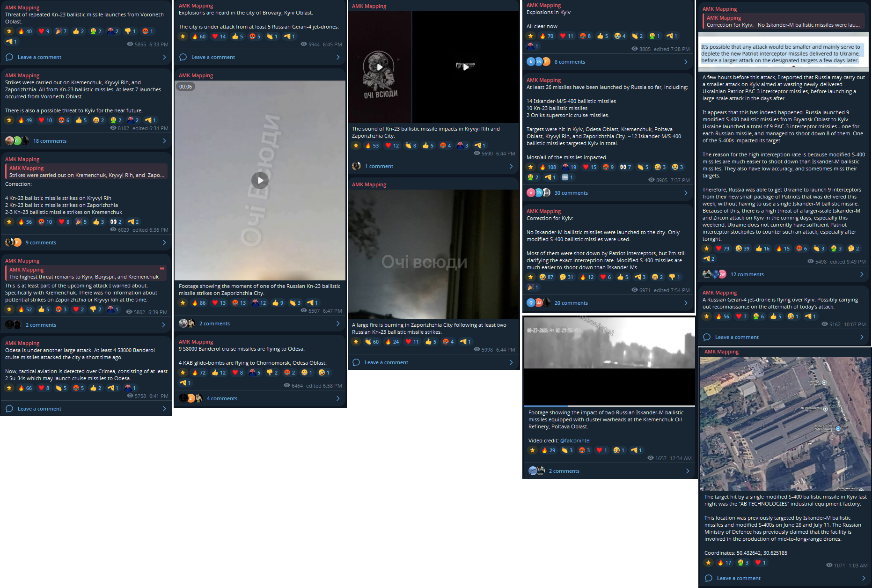Click the fire reaction showing 72 on Banderol post
The image size is (872, 588).
[x=199, y=373]
